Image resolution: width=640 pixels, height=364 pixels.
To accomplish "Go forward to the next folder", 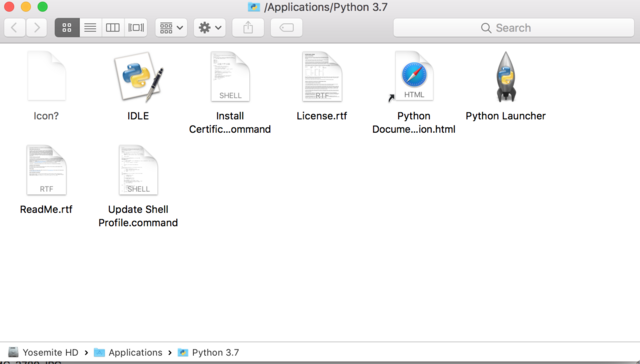I will point(36,28).
